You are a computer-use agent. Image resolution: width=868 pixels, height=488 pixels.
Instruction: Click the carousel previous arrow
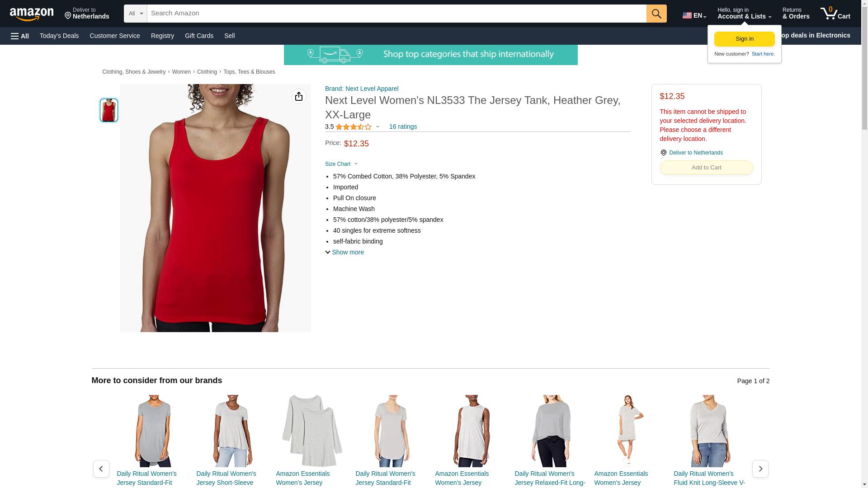[101, 469]
